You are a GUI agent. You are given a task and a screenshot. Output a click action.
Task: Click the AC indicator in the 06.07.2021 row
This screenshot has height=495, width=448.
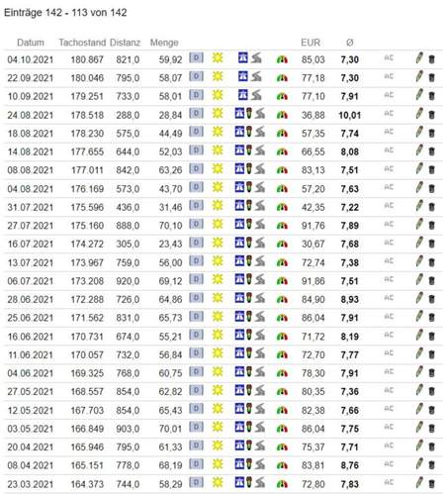(x=389, y=279)
